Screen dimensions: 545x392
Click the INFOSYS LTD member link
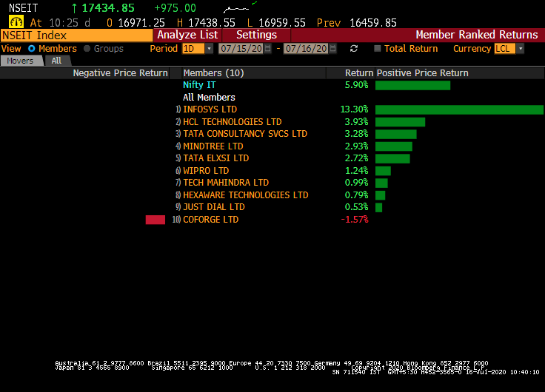(210, 109)
